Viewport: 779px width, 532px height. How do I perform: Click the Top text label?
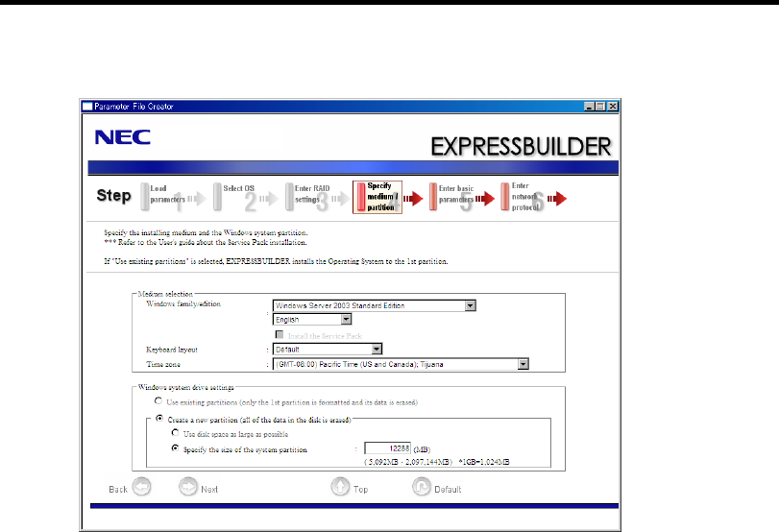pyautogui.click(x=361, y=490)
